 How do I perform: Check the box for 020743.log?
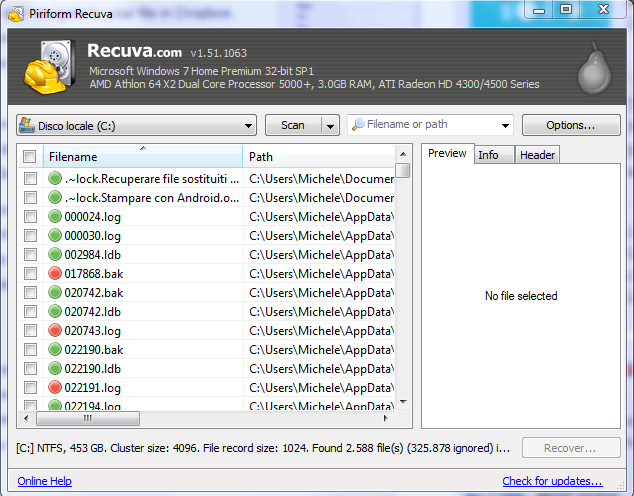(x=30, y=330)
